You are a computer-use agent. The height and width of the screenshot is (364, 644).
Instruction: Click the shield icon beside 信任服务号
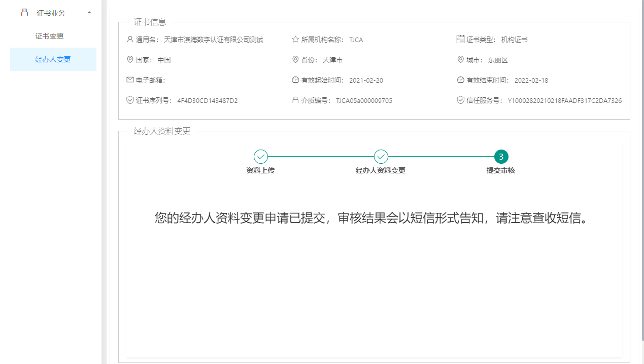[460, 100]
